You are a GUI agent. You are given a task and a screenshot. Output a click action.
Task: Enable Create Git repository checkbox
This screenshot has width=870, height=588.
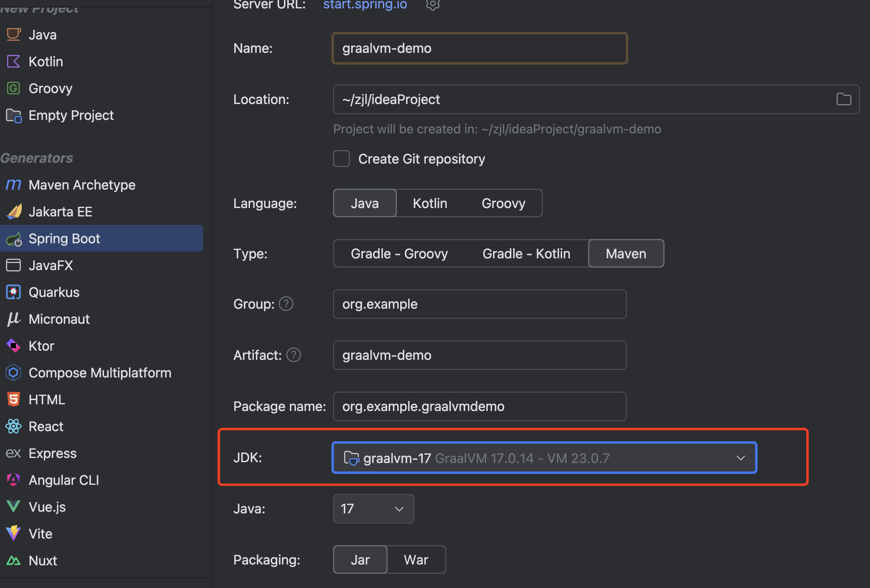point(341,159)
